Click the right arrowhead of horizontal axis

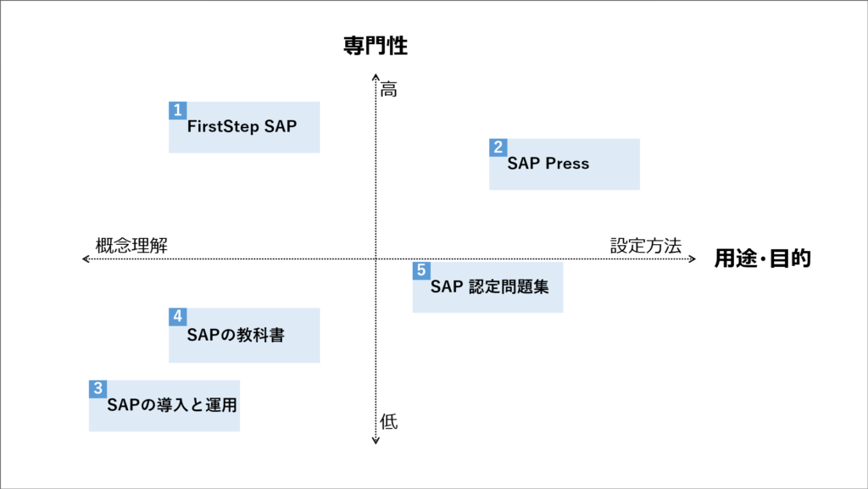coord(692,258)
